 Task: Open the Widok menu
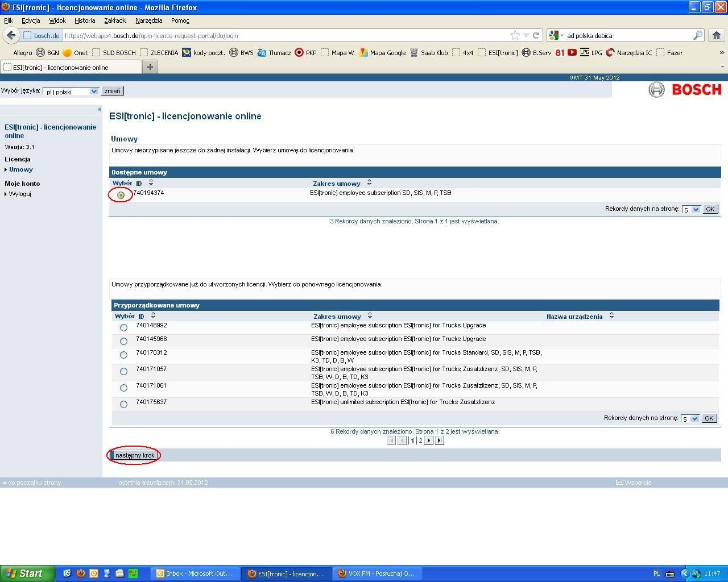57,20
